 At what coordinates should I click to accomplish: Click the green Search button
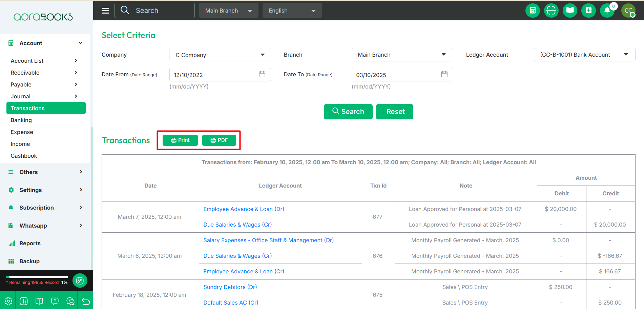point(348,112)
